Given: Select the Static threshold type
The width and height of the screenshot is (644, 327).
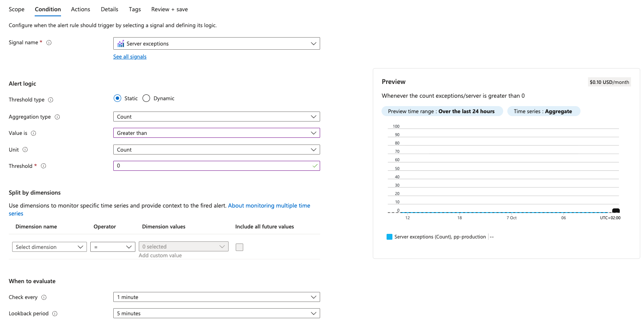Looking at the screenshot, I should 117,99.
